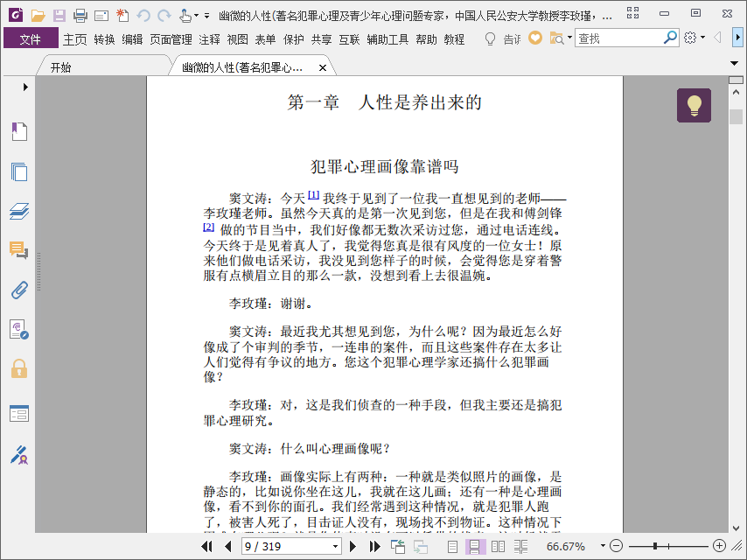Click the blue next result arrow button

(x=737, y=37)
